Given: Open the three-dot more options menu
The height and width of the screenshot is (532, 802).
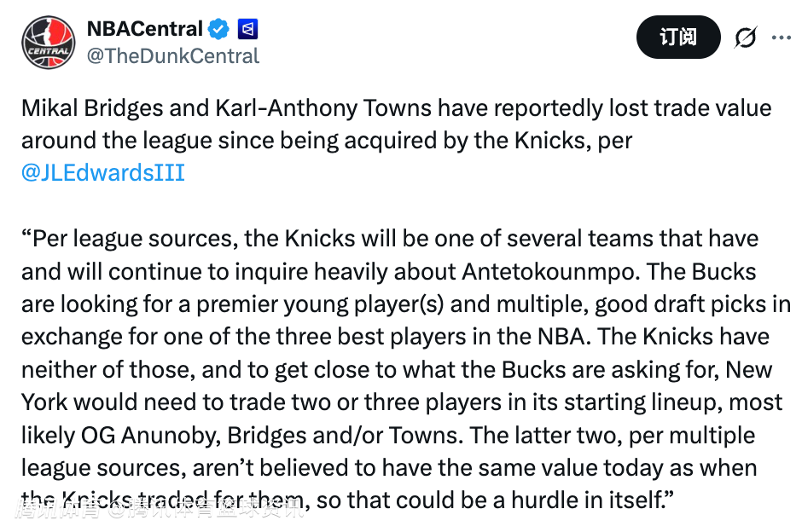Looking at the screenshot, I should pyautogui.click(x=782, y=38).
